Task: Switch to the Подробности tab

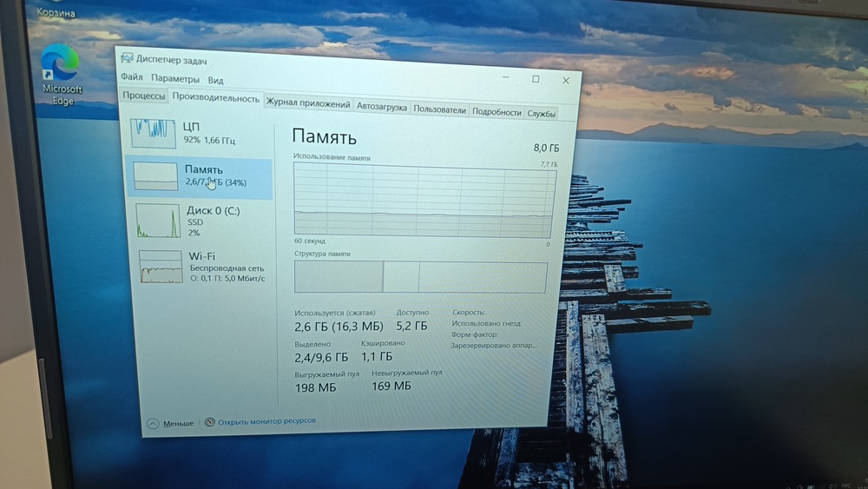Action: [496, 112]
